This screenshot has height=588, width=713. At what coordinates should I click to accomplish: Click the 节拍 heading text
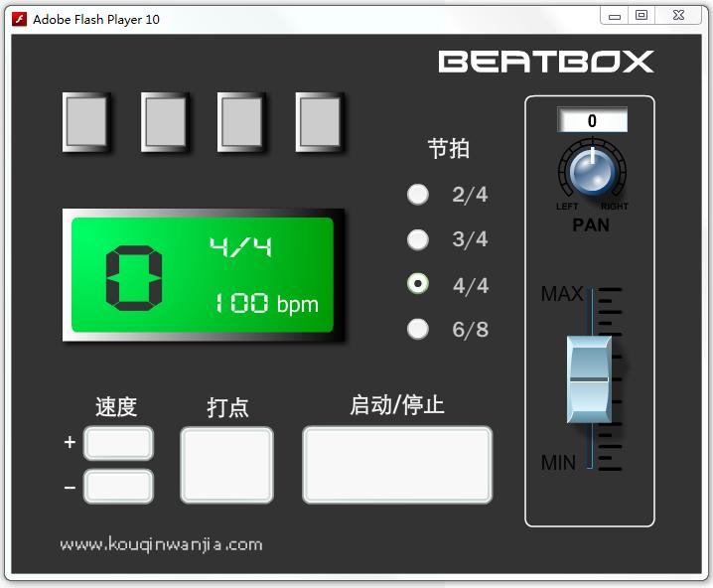(448, 148)
